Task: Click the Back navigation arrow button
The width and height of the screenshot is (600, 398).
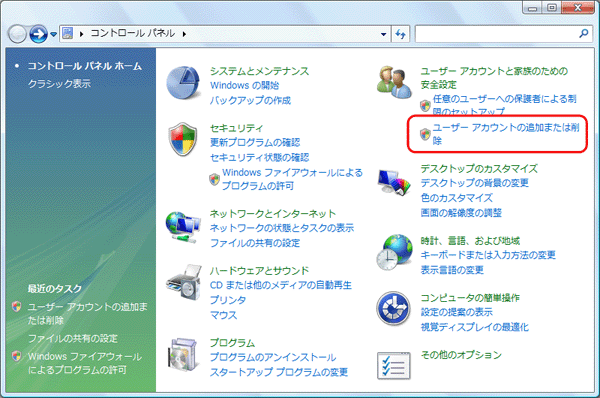Action: (x=17, y=34)
